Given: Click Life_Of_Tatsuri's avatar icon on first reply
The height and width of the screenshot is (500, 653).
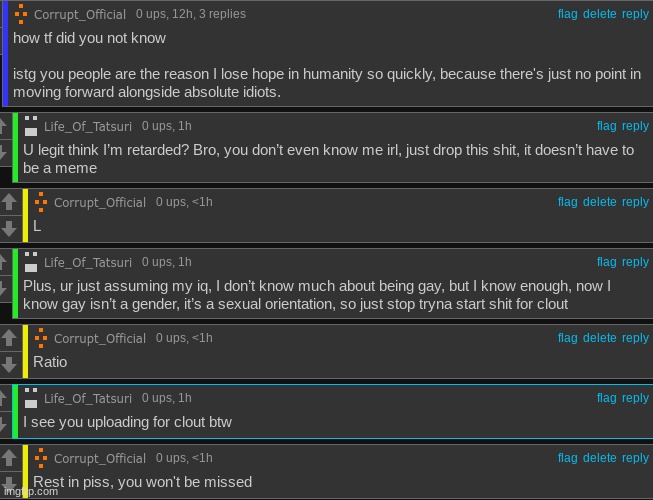Looking at the screenshot, I should tap(31, 126).
